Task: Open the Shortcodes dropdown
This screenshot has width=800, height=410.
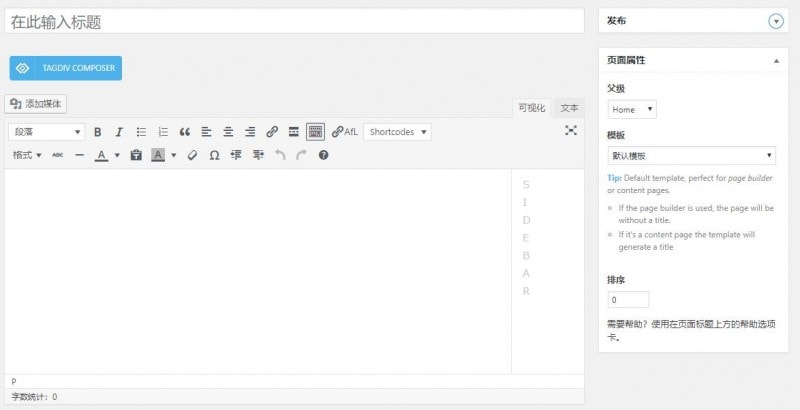Action: [397, 131]
